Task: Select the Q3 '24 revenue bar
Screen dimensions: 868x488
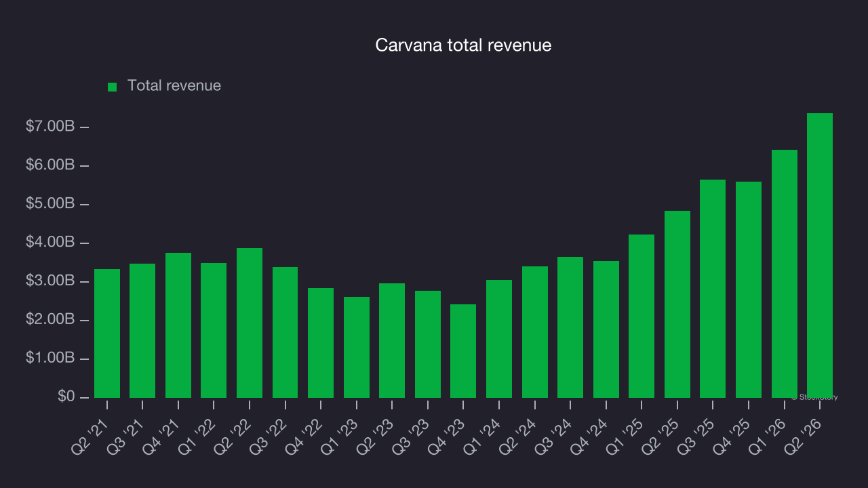Action: [570, 327]
